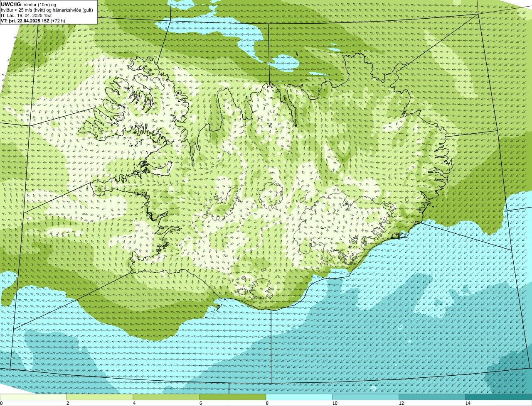Screen dimensions: 532x406
Task: Click the 'VT: þri. 22.04.2025 15Z (+72 h)' line
Action: pos(33,21)
